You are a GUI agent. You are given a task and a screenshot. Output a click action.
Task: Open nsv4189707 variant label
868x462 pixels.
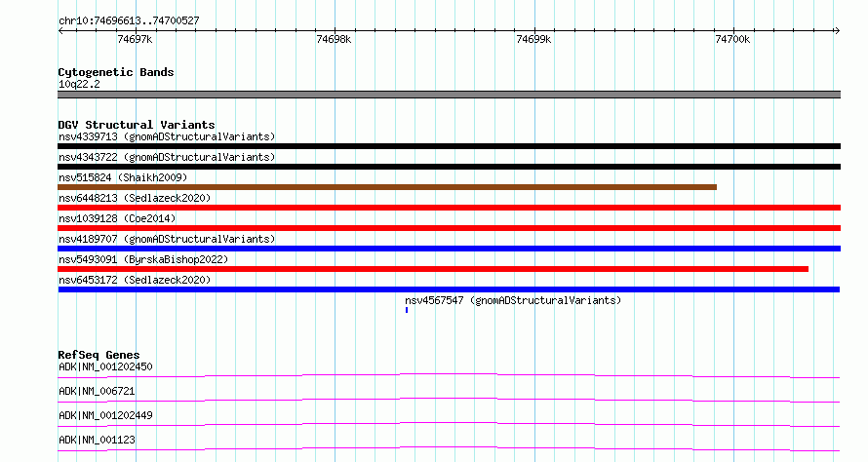(x=167, y=239)
